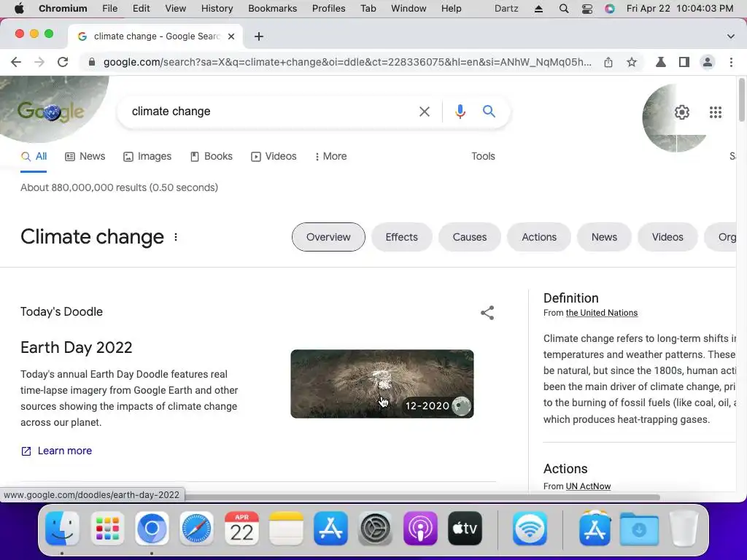
Task: Open Finder from the dock
Action: 63,529
